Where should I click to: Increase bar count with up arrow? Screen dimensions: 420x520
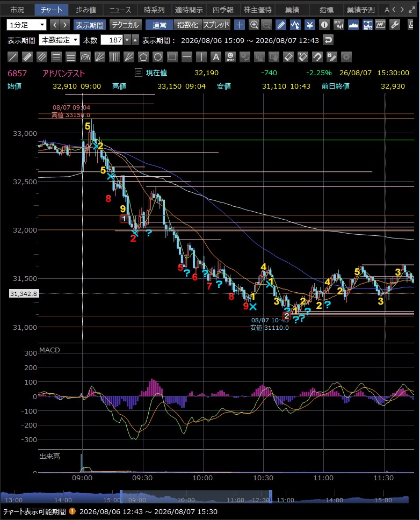click(135, 40)
